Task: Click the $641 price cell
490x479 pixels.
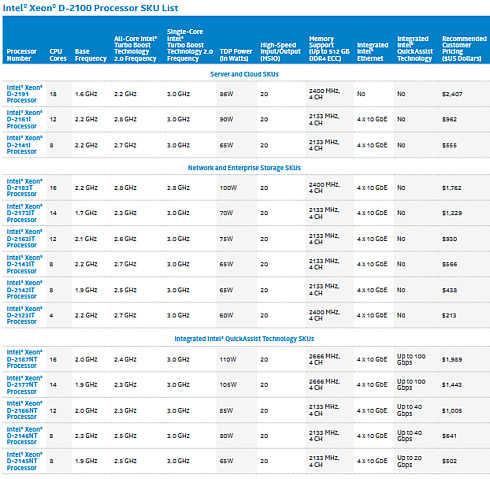Action: pyautogui.click(x=449, y=436)
